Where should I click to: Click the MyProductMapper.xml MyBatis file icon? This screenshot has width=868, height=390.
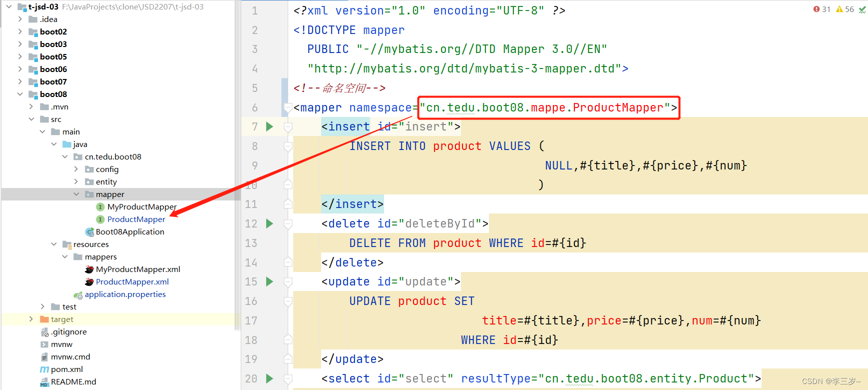[89, 269]
